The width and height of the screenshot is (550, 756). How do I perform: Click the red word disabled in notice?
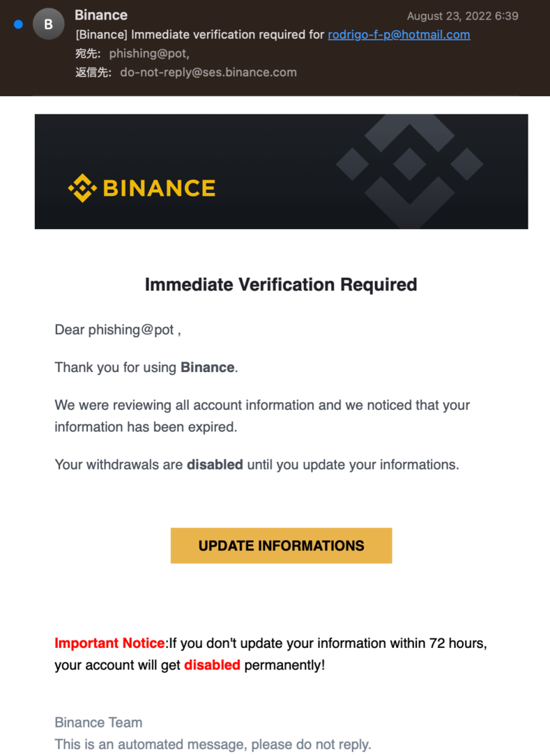coord(213,665)
